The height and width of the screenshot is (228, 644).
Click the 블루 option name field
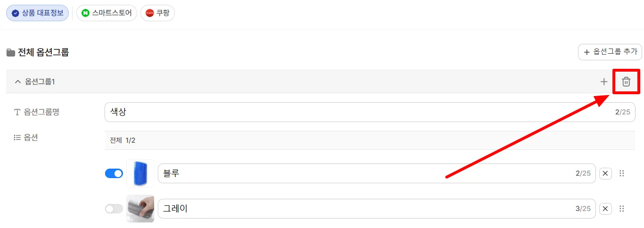(377, 173)
